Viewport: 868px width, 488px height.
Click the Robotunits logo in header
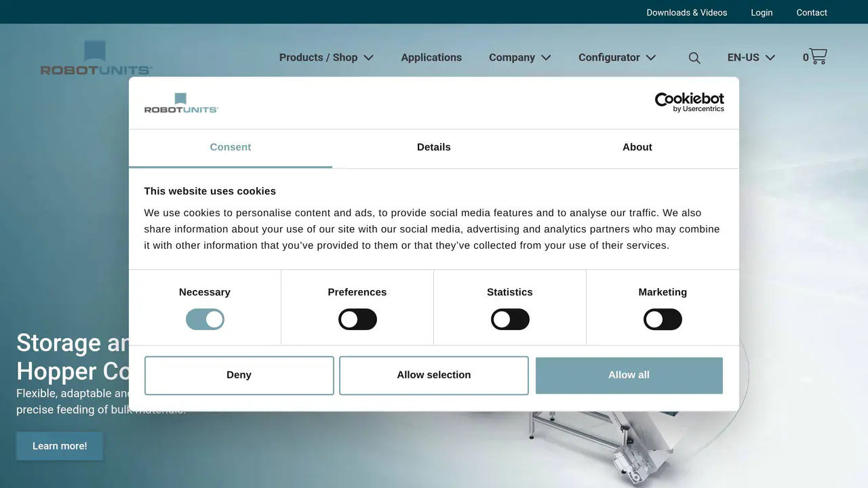[96, 58]
